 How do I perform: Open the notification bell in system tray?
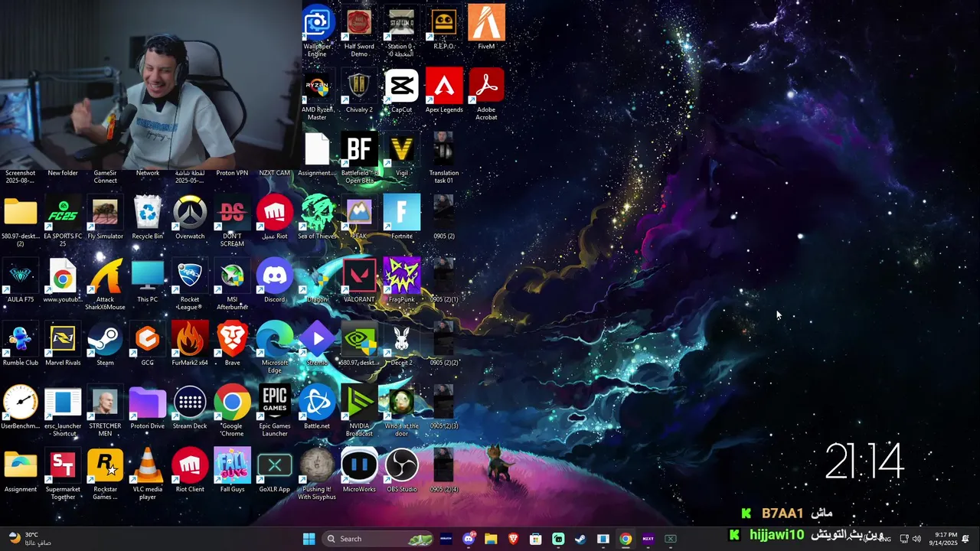coord(966,539)
